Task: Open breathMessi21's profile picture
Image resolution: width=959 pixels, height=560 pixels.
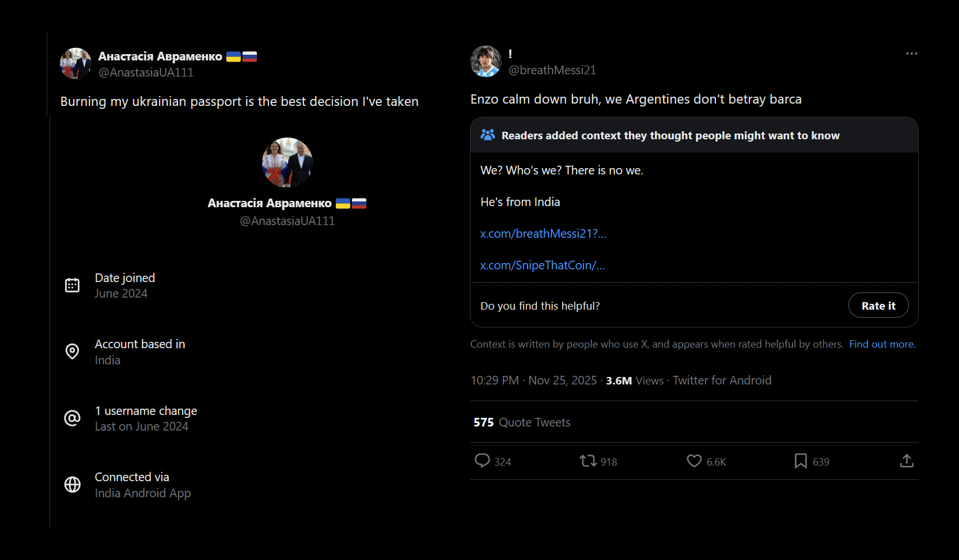Action: [486, 62]
